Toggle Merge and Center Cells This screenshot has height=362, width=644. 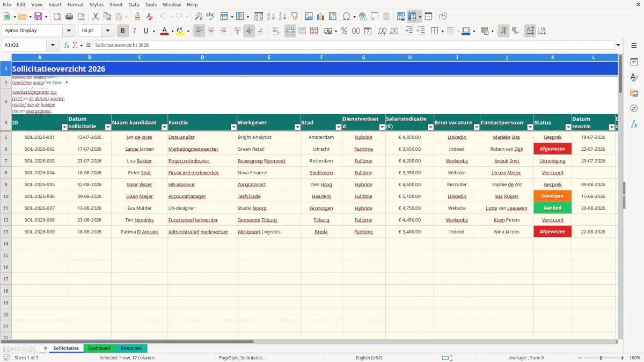[x=290, y=31]
